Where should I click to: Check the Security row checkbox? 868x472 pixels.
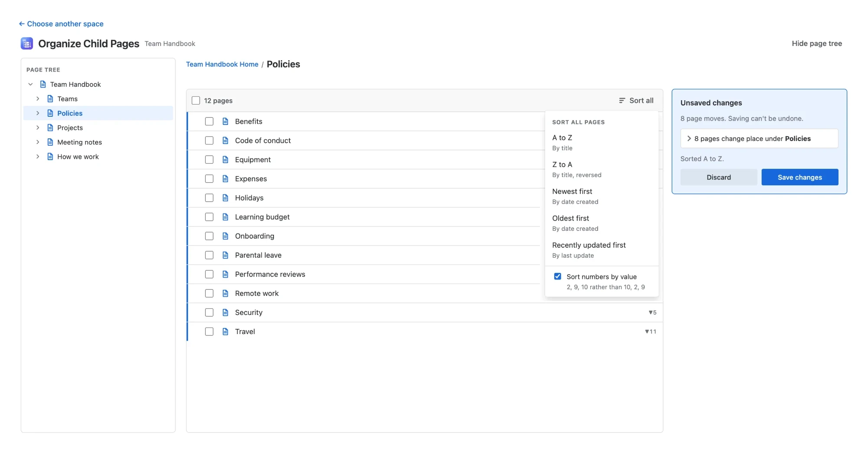[209, 312]
